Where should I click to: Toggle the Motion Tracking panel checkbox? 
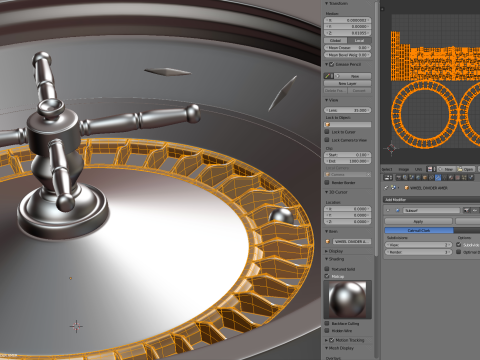pos(332,340)
